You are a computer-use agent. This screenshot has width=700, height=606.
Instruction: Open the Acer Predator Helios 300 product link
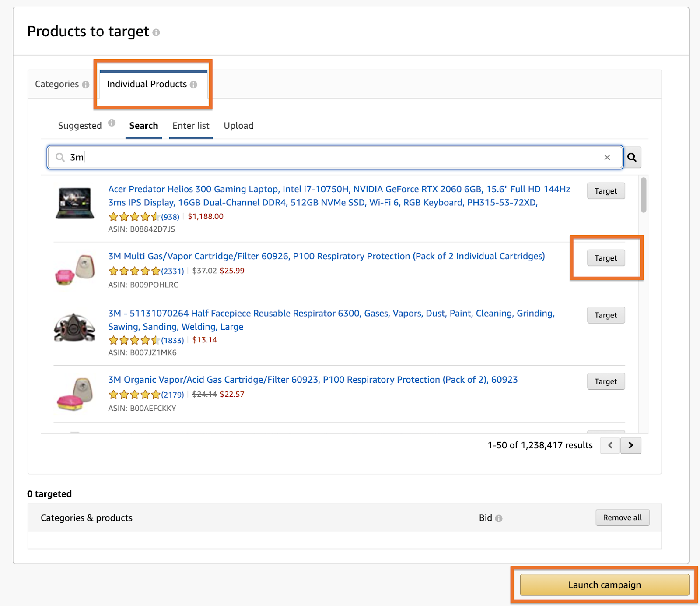point(339,196)
